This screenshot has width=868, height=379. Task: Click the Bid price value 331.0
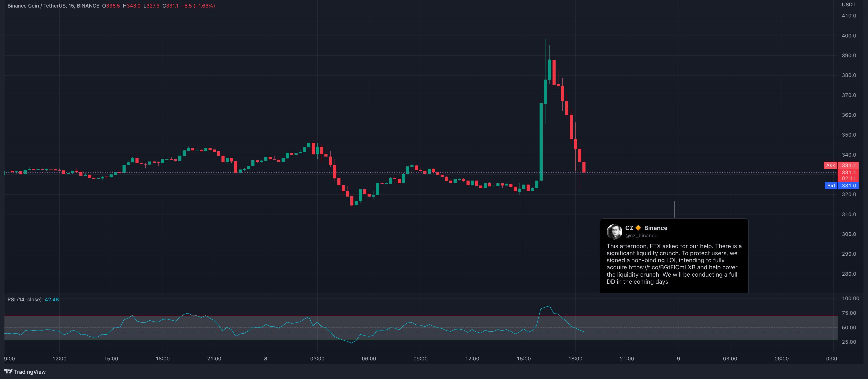coord(848,185)
